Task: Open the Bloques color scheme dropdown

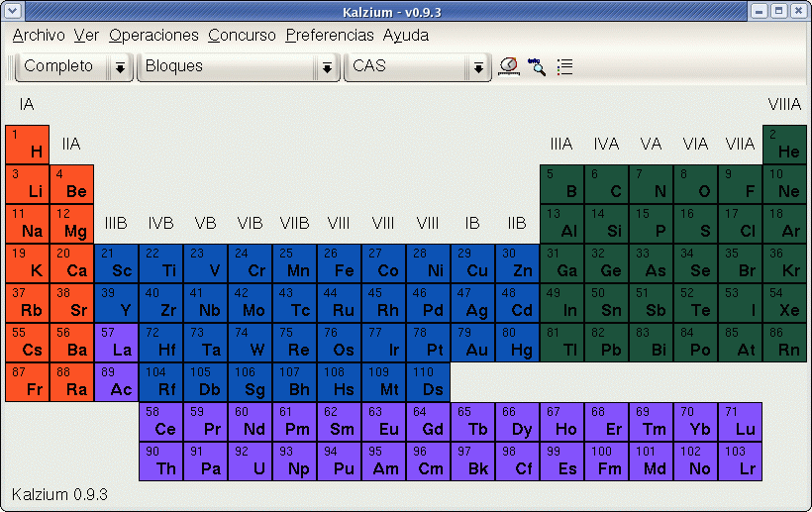Action: pos(239,66)
